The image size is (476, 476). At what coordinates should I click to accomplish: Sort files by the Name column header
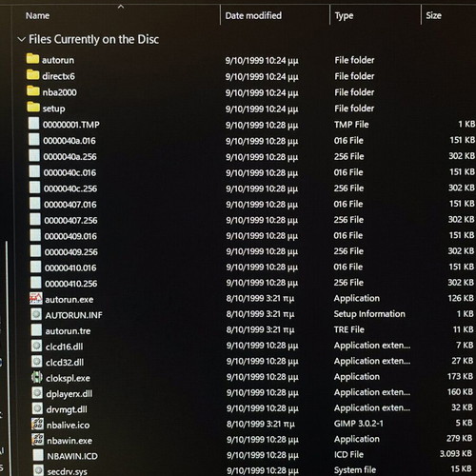[37, 15]
